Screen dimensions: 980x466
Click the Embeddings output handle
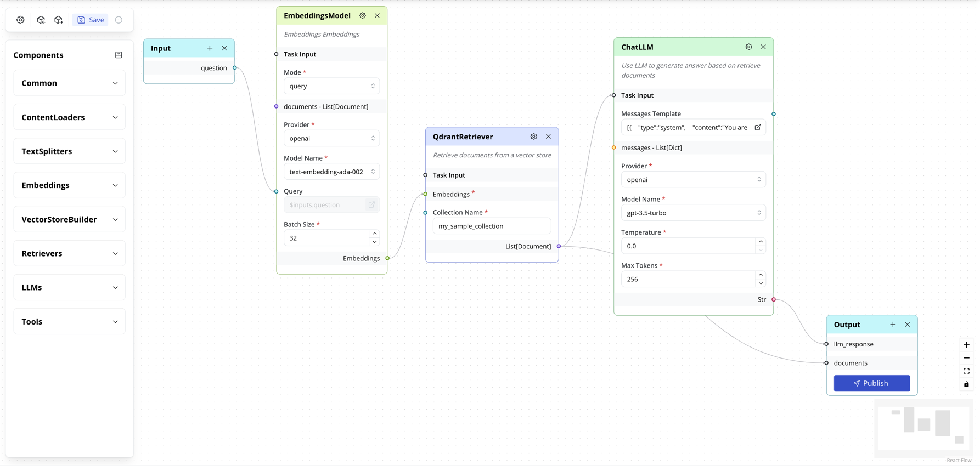pos(387,258)
